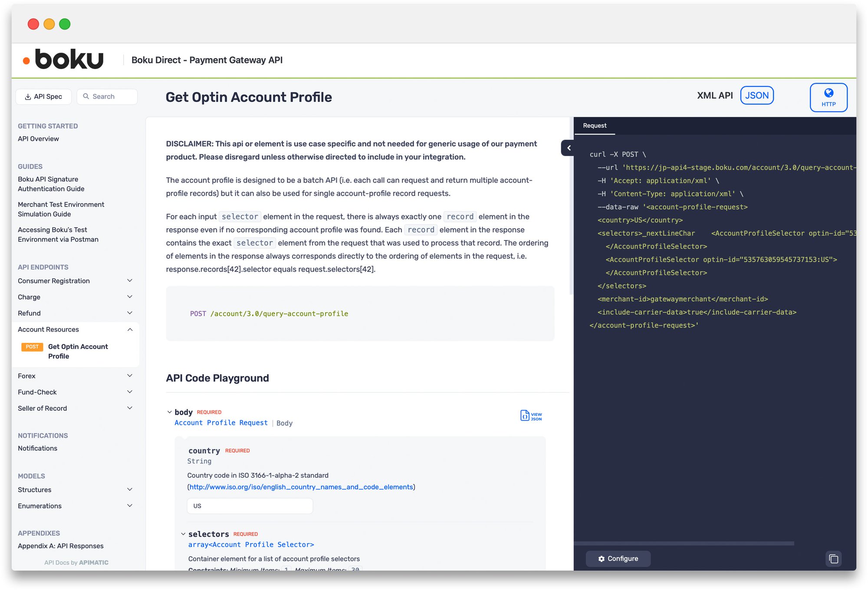Expand the Fund-Check section
The width and height of the screenshot is (868, 590).
point(75,392)
